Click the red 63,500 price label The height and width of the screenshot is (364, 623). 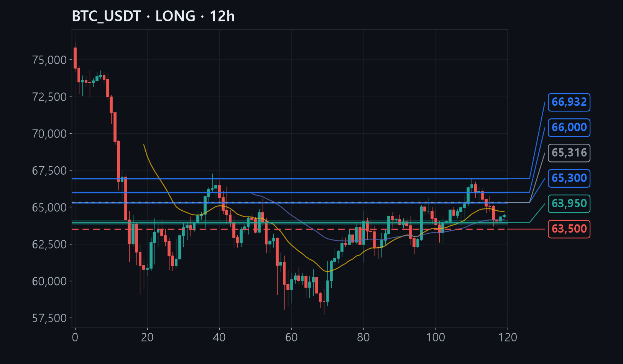569,229
